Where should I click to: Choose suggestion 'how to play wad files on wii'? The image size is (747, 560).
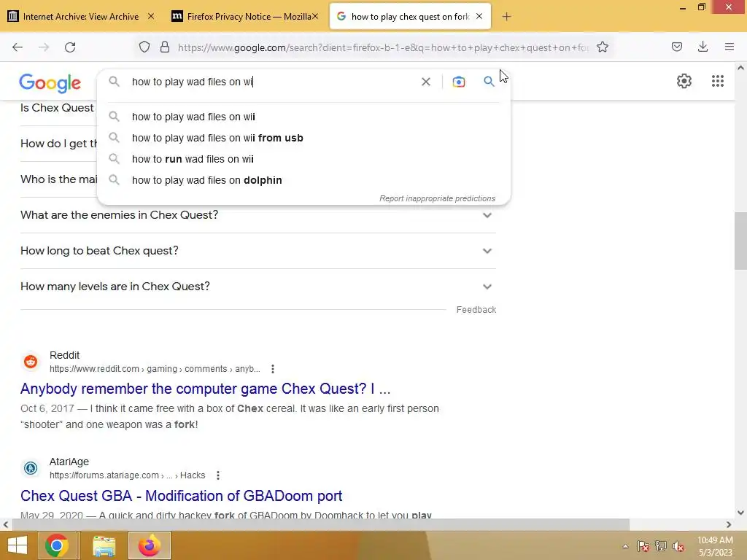tap(303, 117)
